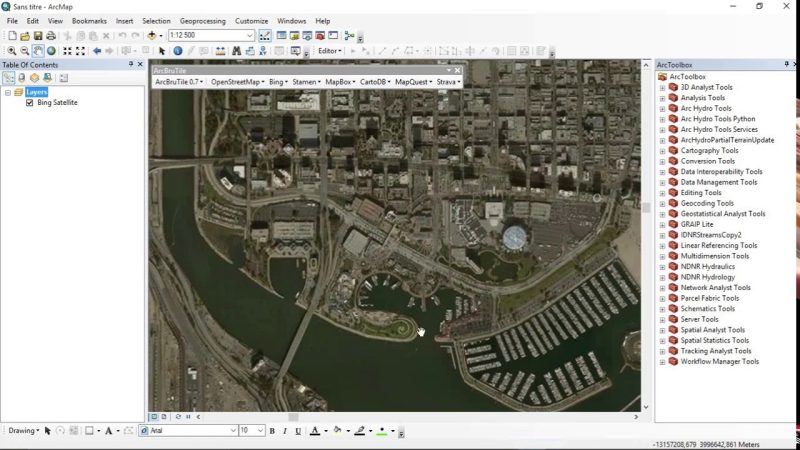Screen dimensions: 800x450
Task: Click the font size box
Action: tap(252, 431)
